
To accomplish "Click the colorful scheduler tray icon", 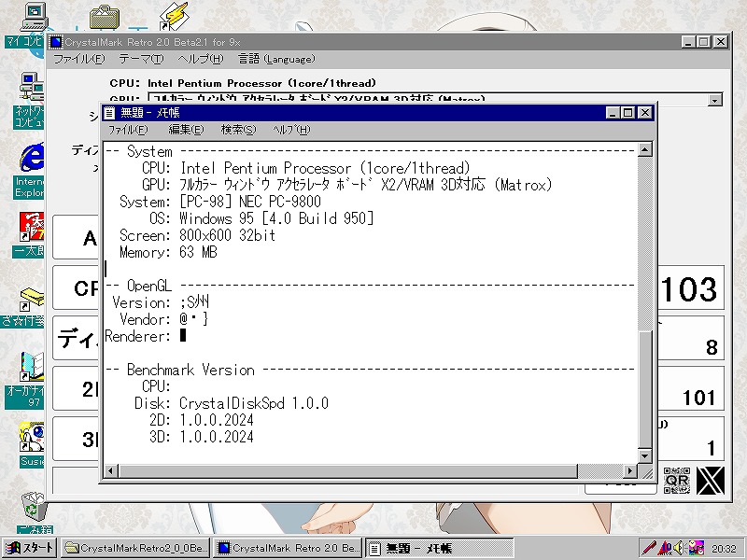I will (696, 548).
